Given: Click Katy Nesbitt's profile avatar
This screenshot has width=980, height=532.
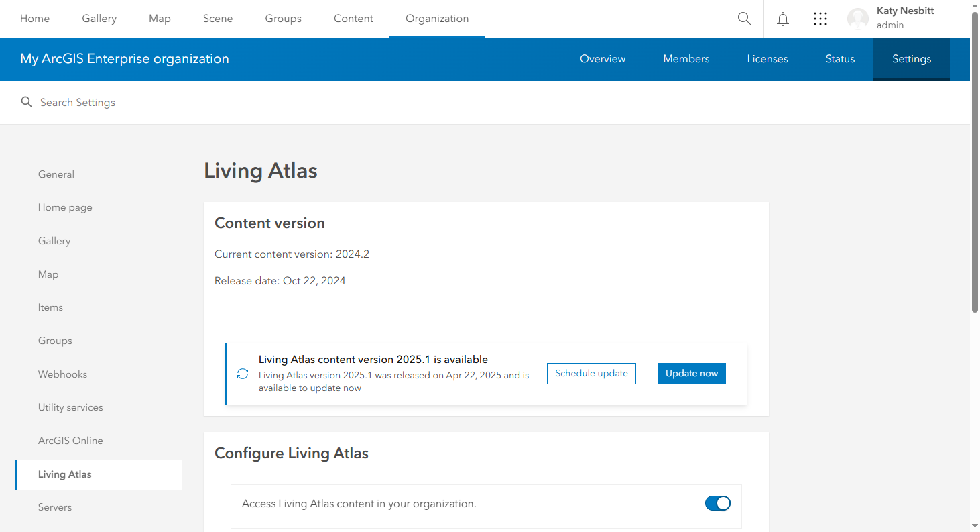Looking at the screenshot, I should click(857, 19).
